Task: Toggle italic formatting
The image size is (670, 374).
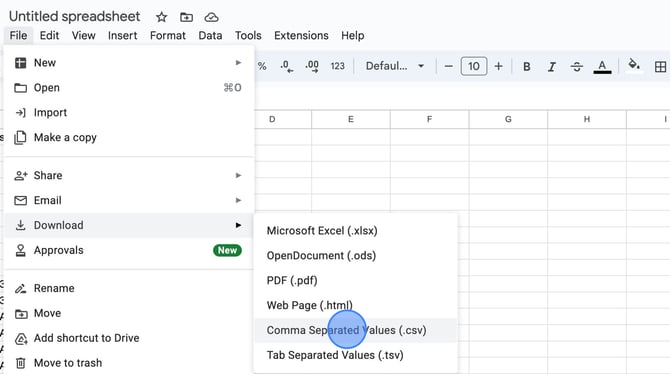Action: click(552, 66)
